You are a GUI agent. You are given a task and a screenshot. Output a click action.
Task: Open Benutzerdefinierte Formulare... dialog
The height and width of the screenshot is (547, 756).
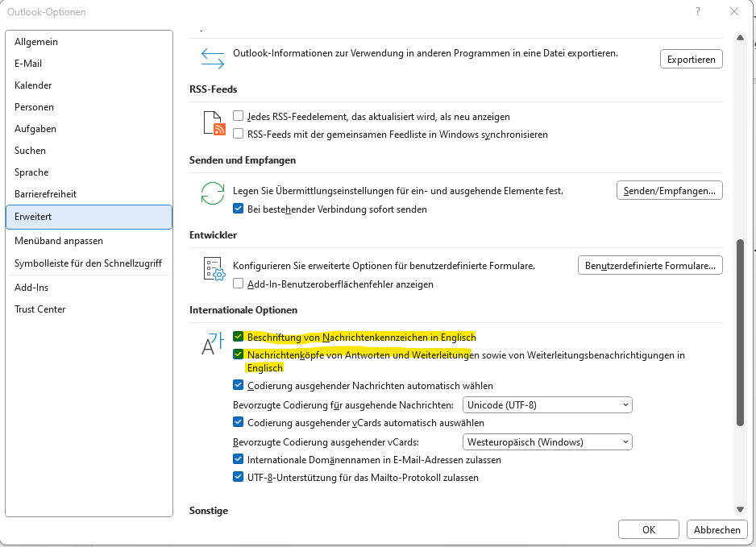coord(650,265)
